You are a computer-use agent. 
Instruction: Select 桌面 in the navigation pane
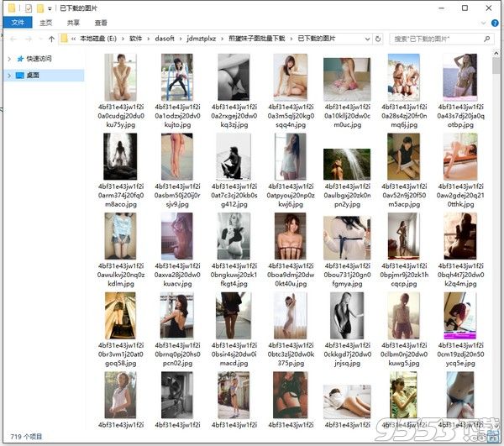(x=34, y=75)
